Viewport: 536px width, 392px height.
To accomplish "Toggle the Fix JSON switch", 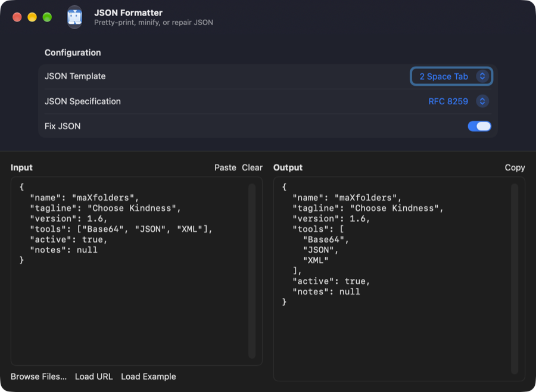I will click(x=479, y=126).
